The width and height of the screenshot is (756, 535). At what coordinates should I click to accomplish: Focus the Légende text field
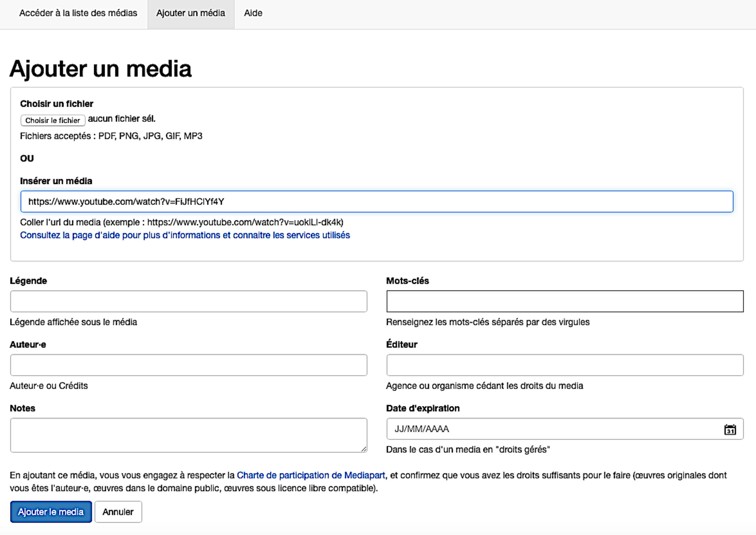[x=188, y=301]
